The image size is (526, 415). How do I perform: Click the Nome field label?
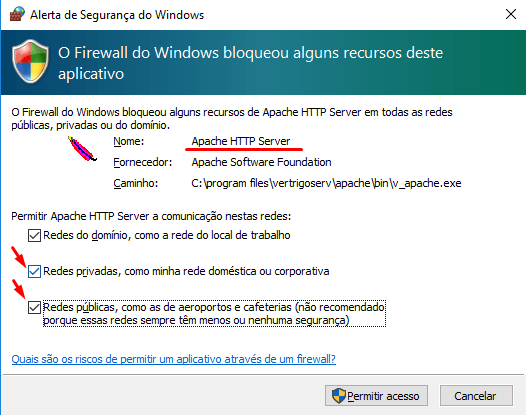pyautogui.click(x=128, y=141)
